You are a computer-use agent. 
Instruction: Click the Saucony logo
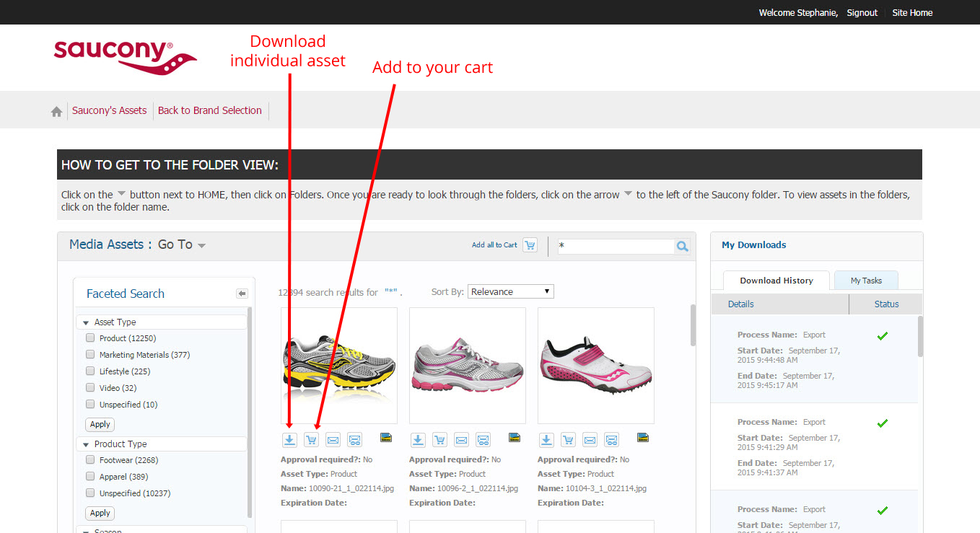[x=124, y=57]
